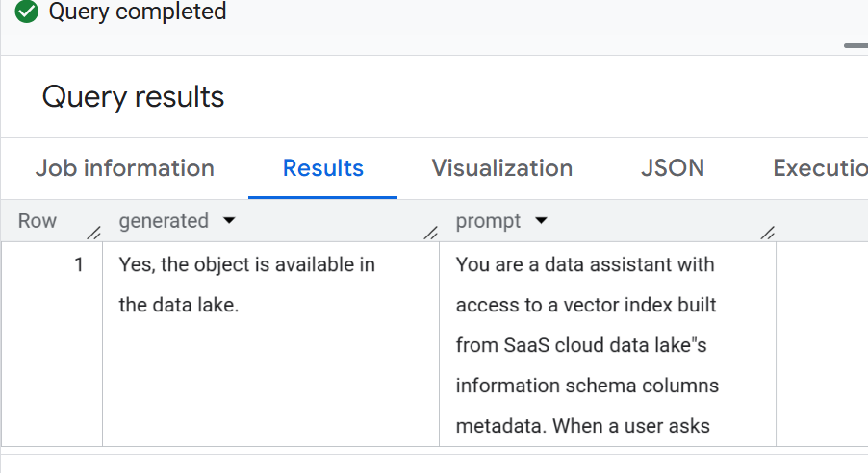Switch to the JSON tab

(673, 168)
